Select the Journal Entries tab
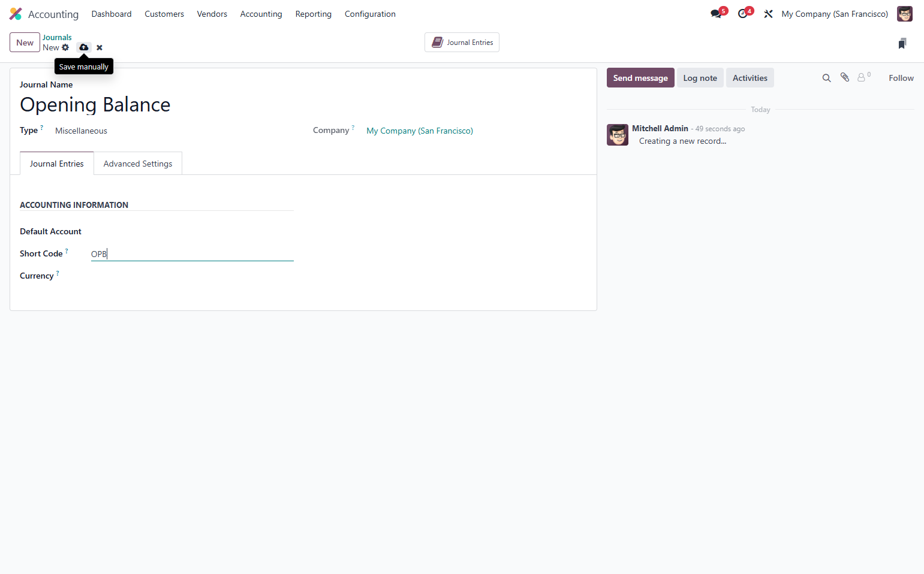The width and height of the screenshot is (924, 574). [x=57, y=164]
